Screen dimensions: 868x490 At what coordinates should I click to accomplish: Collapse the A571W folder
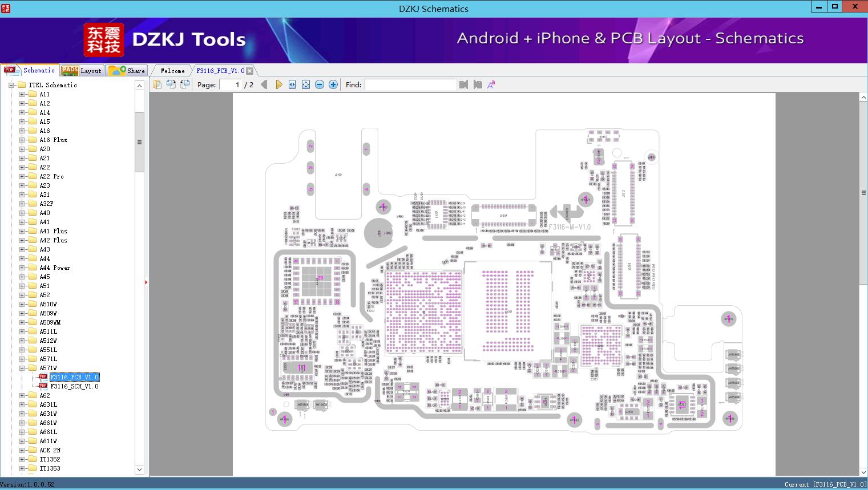pyautogui.click(x=22, y=368)
